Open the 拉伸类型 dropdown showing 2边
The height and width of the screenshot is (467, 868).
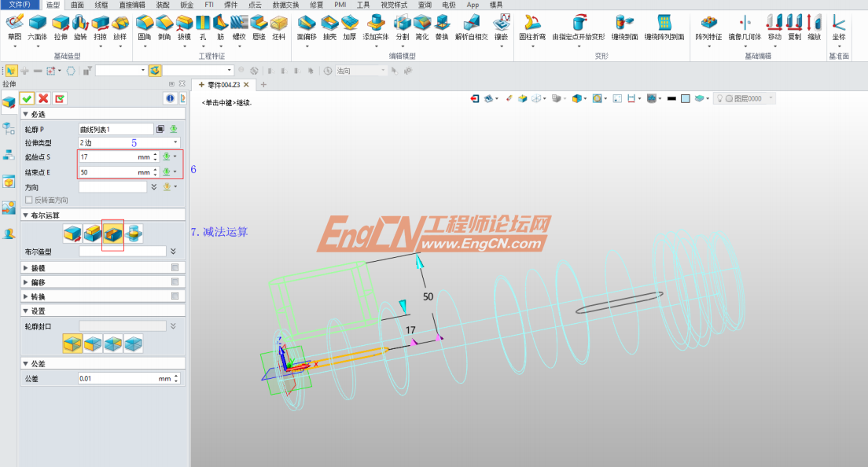tap(175, 142)
